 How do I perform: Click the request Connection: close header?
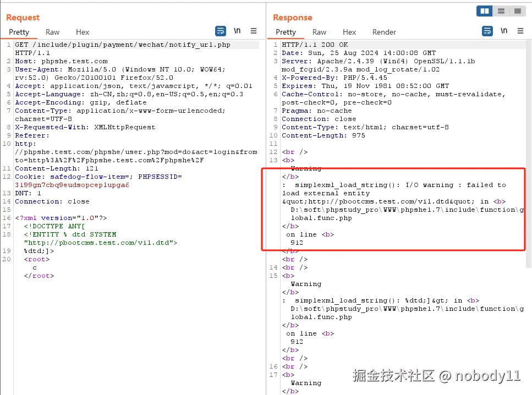52,201
